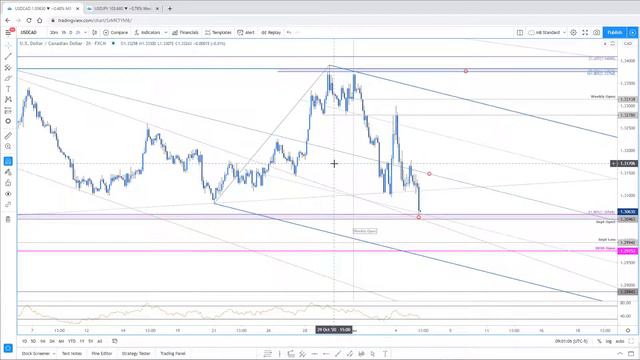Screen dimensions: 640x360
Task: Open the Strategy Tester tab
Action: 136,353
